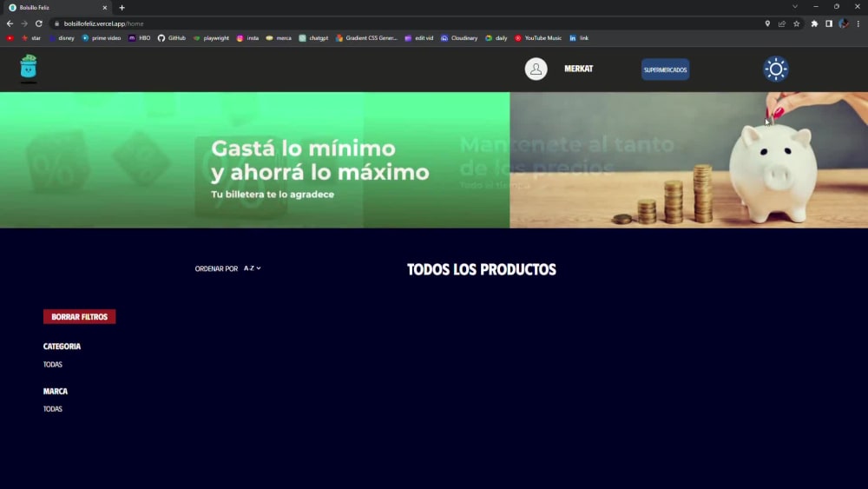The width and height of the screenshot is (868, 489).
Task: Close the Bolsillo Feliz tab
Action: tap(105, 8)
